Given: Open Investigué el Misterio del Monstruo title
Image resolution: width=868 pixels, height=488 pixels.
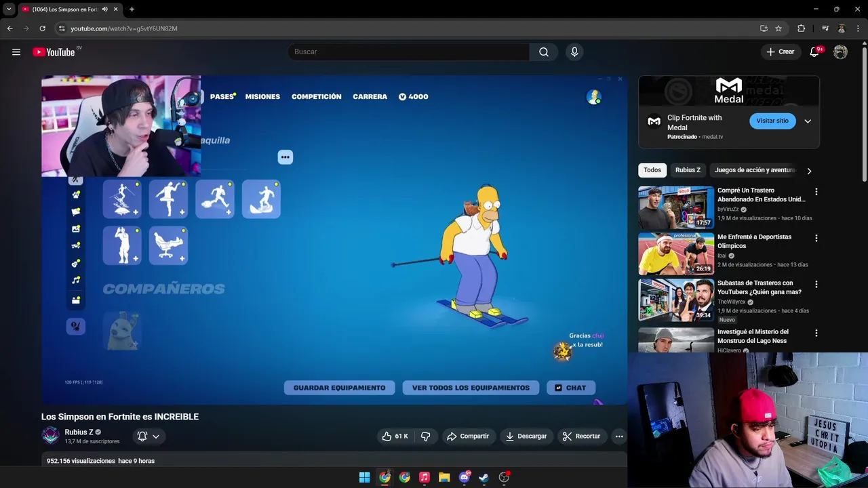Looking at the screenshot, I should [x=753, y=336].
